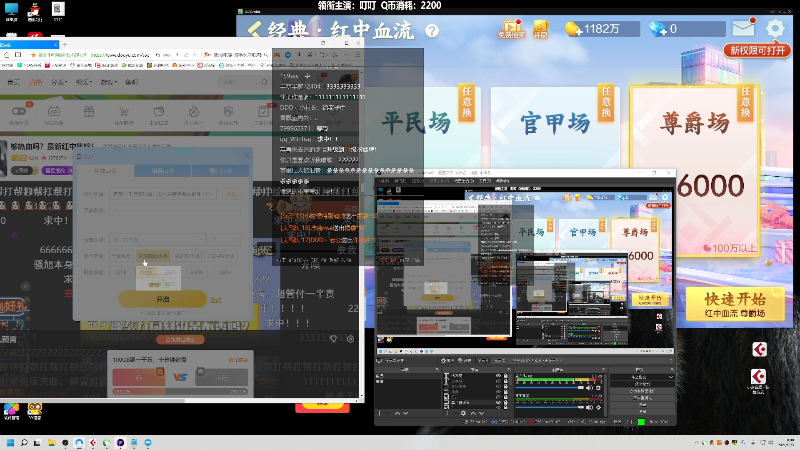The image size is (800, 450).
Task: Add a scene with OBS plus icon
Action: click(x=379, y=413)
